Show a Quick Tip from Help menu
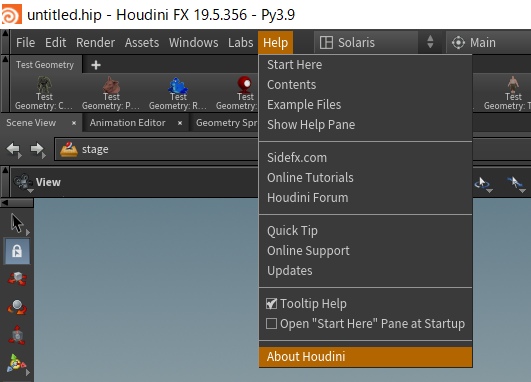The image size is (531, 382). (366, 231)
